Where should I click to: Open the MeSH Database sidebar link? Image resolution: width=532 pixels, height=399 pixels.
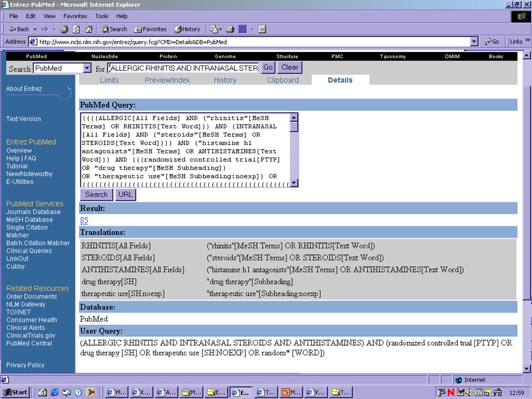coord(29,219)
